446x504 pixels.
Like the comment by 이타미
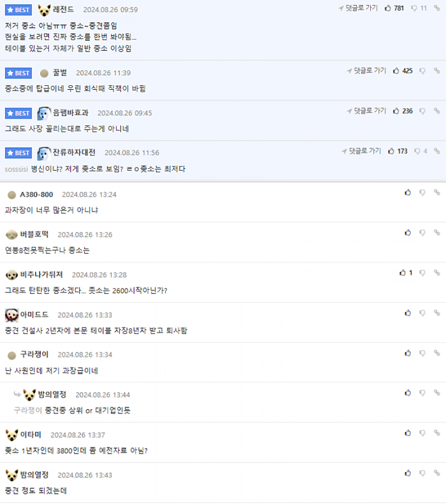point(408,433)
